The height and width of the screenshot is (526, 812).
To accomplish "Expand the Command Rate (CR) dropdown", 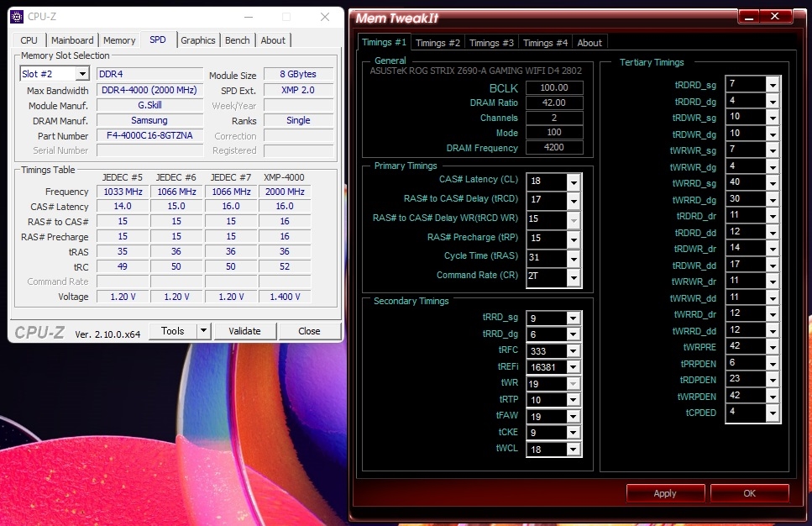I will (574, 276).
